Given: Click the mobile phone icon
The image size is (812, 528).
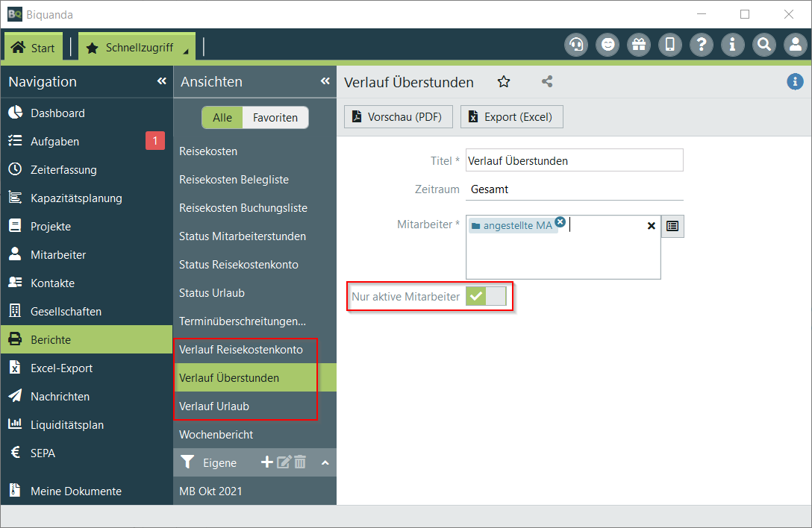Looking at the screenshot, I should pyautogui.click(x=669, y=45).
